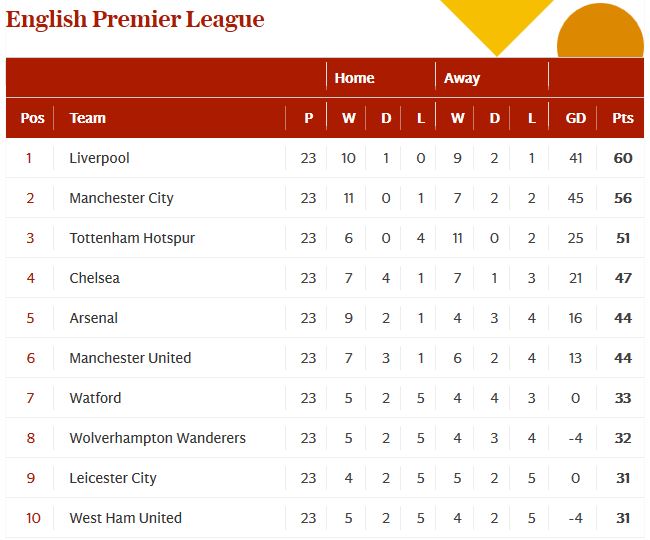The width and height of the screenshot is (650, 540).
Task: Click the orange circle graphic
Action: coord(600,34)
